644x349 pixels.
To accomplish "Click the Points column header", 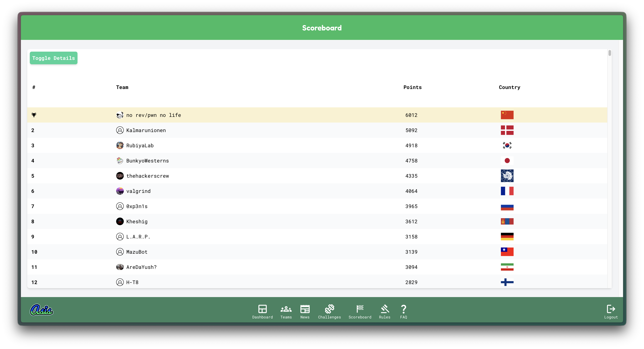I will click(x=412, y=87).
